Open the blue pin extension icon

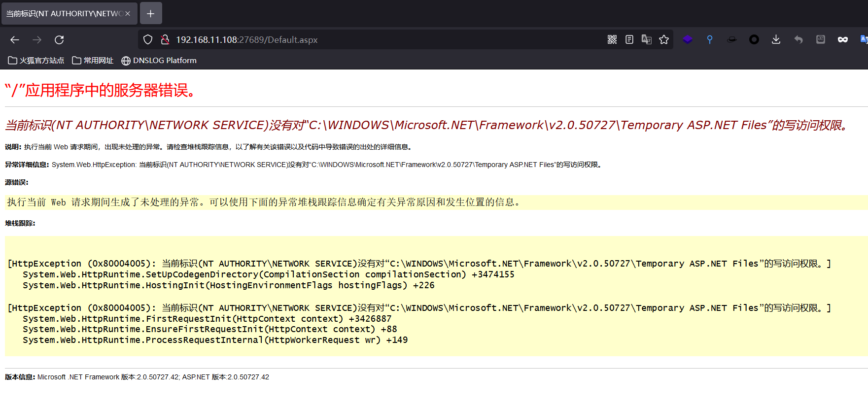pos(710,39)
